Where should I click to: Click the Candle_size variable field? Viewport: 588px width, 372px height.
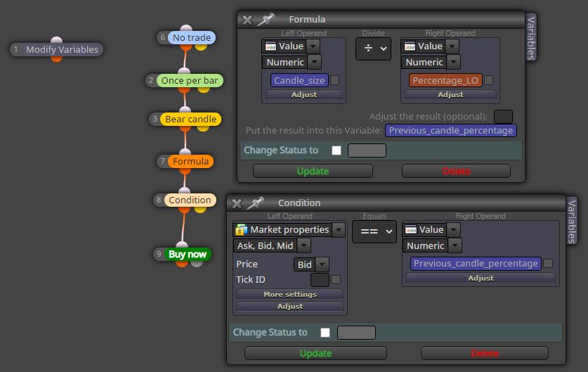coord(299,80)
